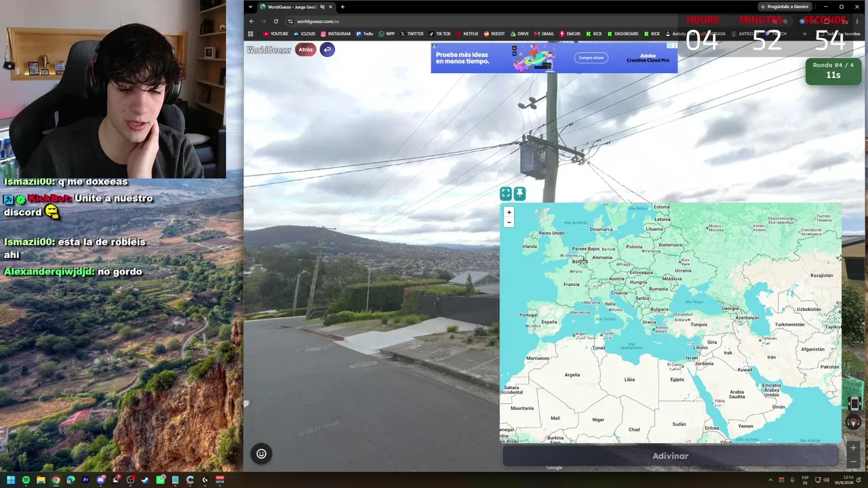Open WhatsApp from the taskbar
Screen dimensions: 868x488
coord(160,480)
